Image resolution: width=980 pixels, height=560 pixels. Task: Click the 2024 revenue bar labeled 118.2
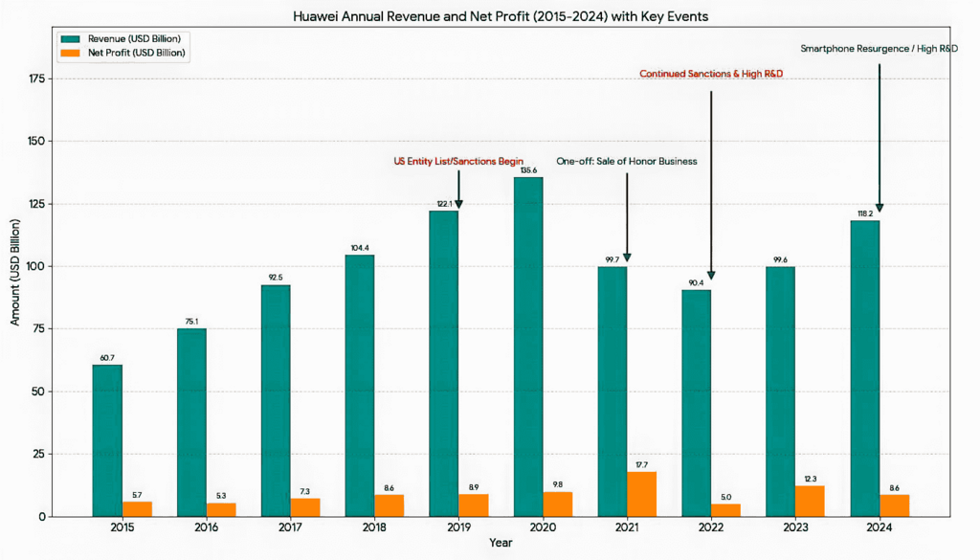tap(864, 369)
